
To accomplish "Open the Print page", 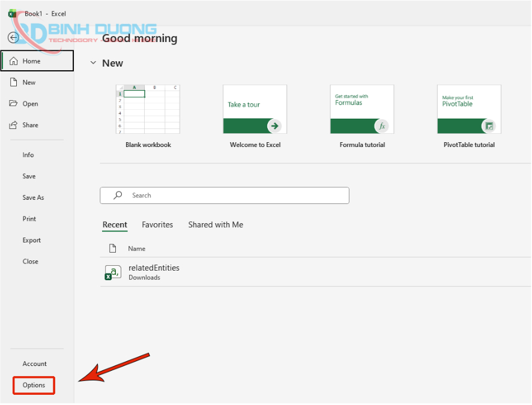I will [x=29, y=219].
